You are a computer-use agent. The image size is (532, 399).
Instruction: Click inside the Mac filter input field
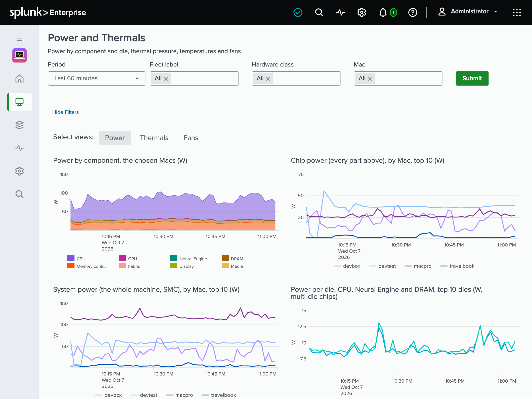click(x=398, y=78)
